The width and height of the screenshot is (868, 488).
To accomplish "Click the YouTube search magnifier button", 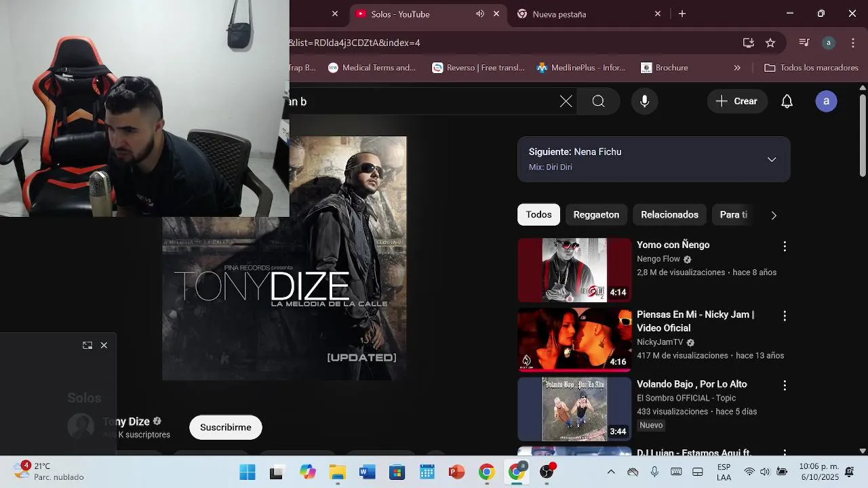I will pyautogui.click(x=598, y=102).
